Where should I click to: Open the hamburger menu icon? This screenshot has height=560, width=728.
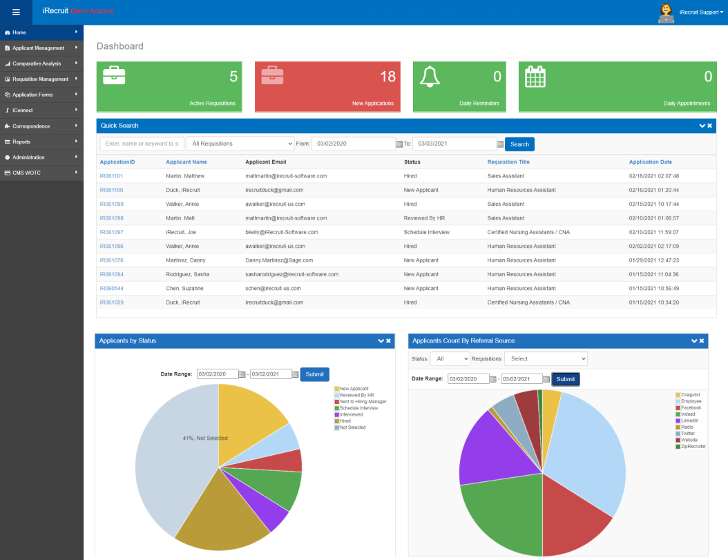pos(16,12)
